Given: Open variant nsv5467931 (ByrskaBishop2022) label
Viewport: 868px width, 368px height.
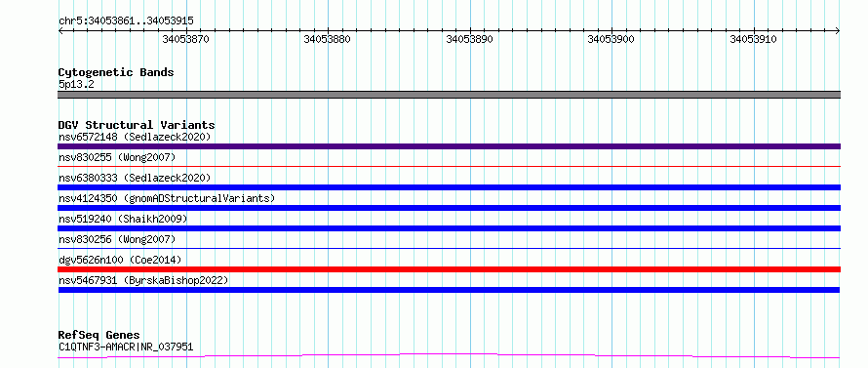Looking at the screenshot, I should pos(143,280).
